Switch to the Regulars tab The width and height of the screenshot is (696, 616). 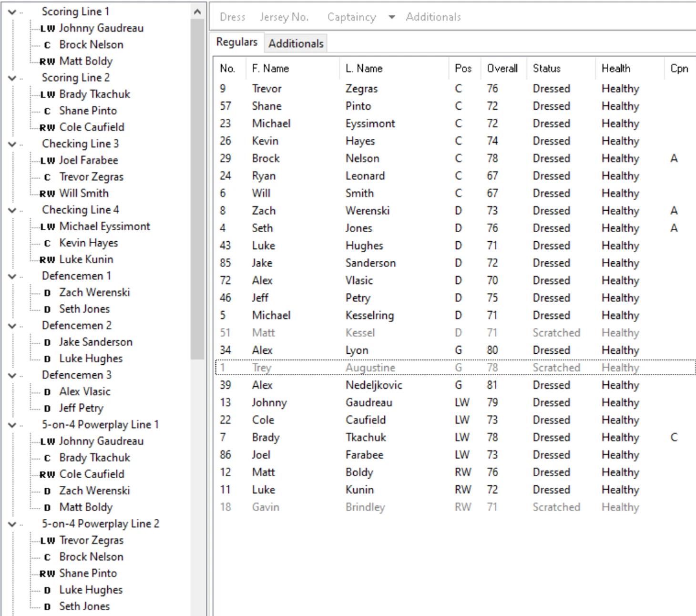click(x=236, y=42)
